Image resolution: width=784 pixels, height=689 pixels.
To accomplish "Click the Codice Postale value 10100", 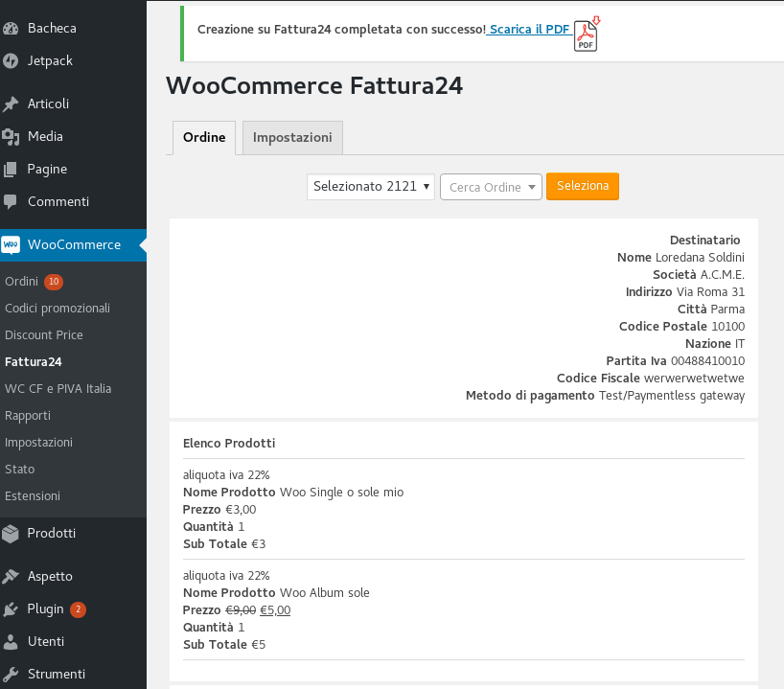I will click(x=728, y=327).
